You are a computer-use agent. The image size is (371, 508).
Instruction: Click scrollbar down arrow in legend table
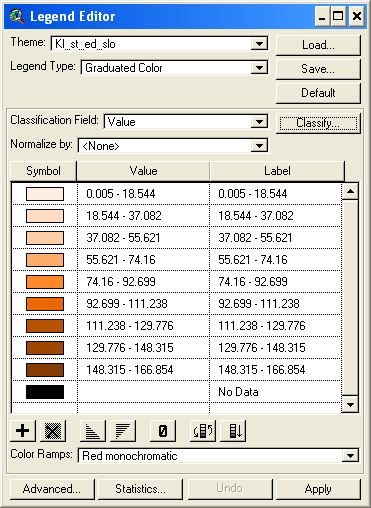(350, 405)
